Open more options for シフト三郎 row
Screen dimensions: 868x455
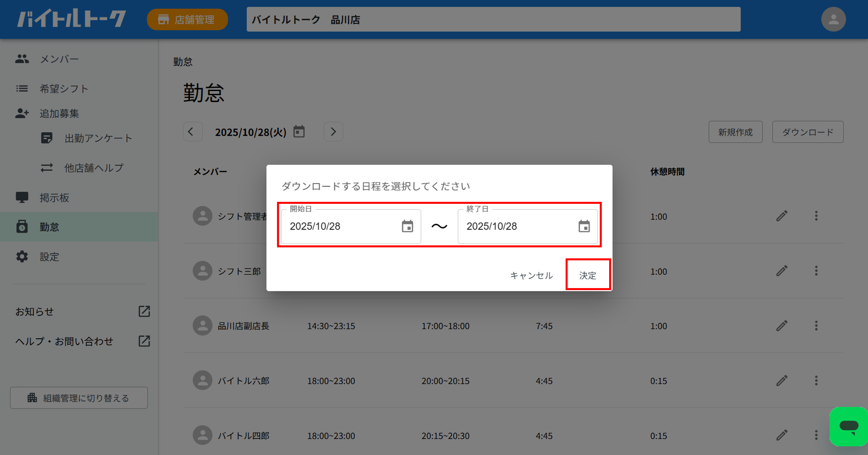click(816, 271)
